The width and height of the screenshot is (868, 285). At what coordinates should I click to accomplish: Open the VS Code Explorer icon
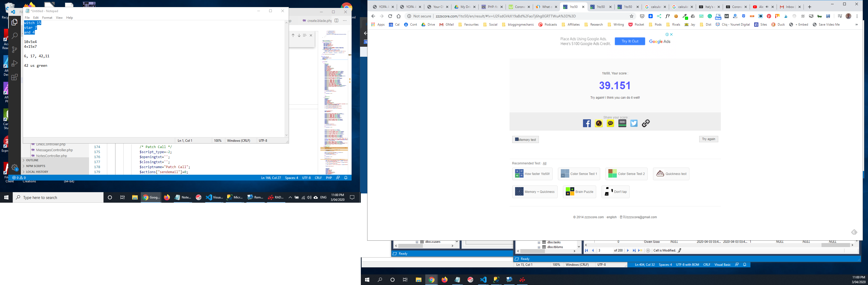pyautogui.click(x=14, y=22)
